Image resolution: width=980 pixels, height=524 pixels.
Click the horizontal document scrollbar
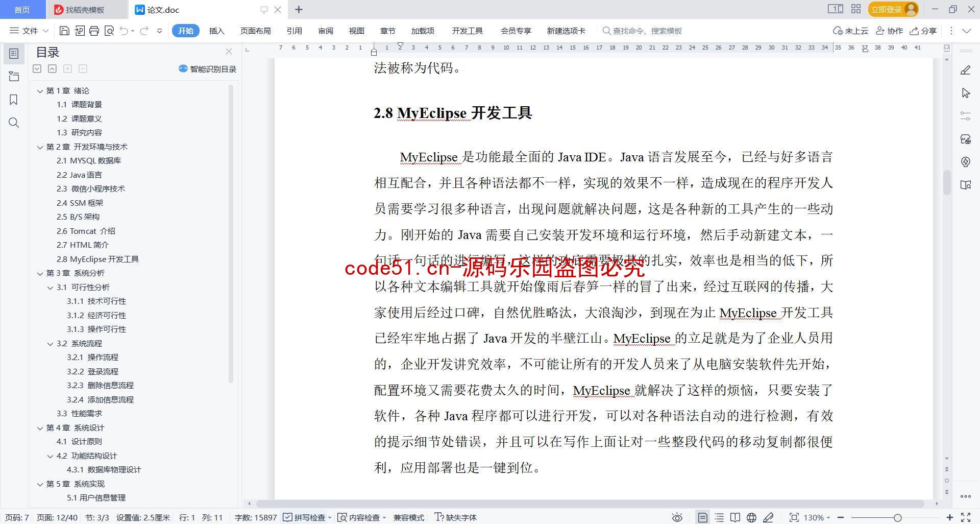pos(590,504)
